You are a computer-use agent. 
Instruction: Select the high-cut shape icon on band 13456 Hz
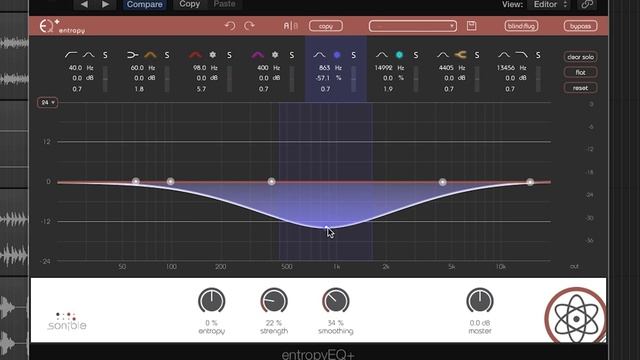point(521,55)
